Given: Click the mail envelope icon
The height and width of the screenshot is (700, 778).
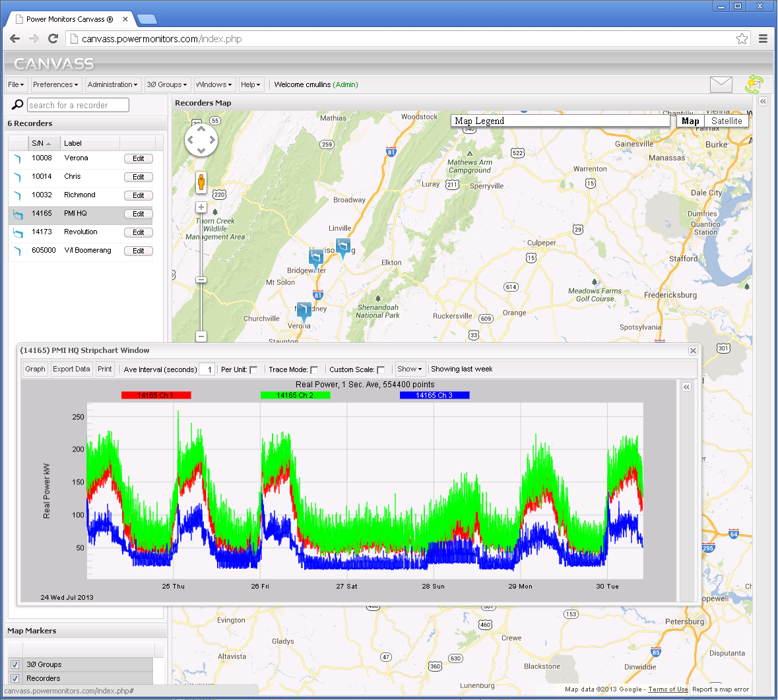Looking at the screenshot, I should point(721,84).
